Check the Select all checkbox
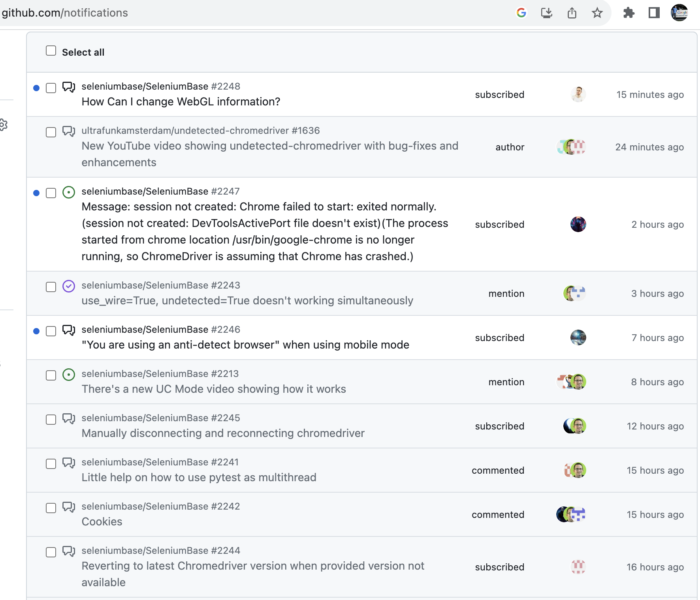 coord(51,51)
